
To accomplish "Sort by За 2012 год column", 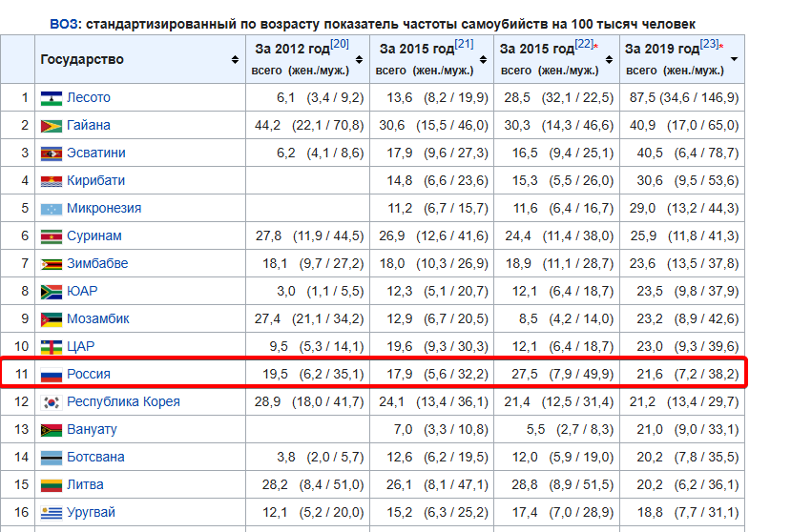I will click(x=360, y=59).
